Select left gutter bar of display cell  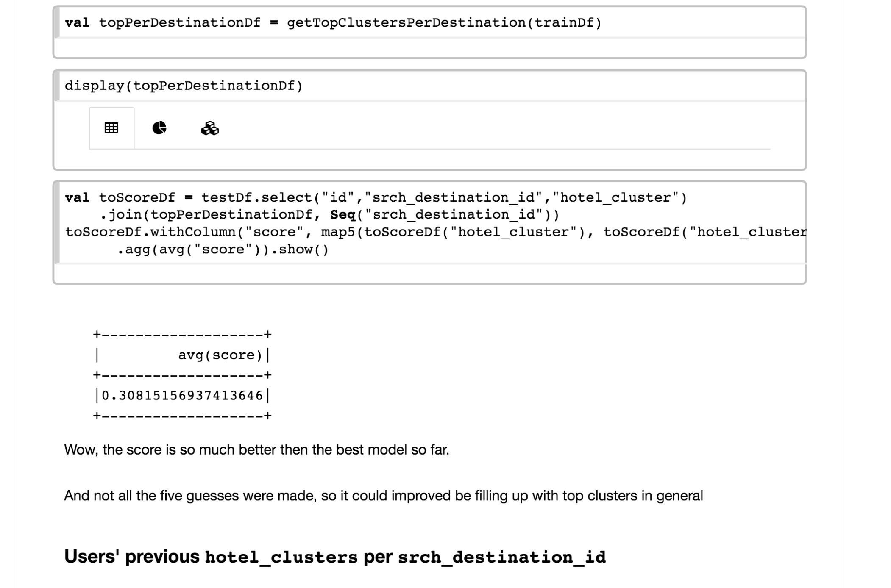pos(57,86)
